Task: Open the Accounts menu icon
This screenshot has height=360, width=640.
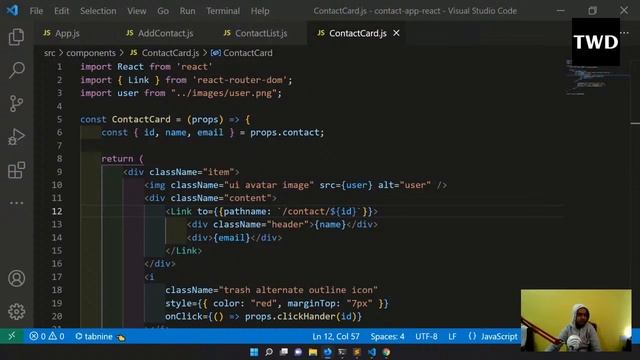Action: tap(16, 278)
